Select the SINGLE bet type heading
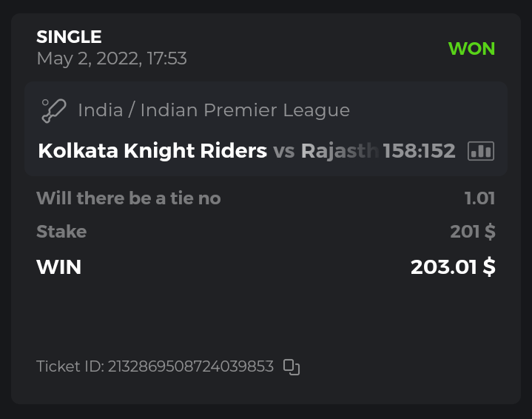532x419 pixels. [69, 36]
